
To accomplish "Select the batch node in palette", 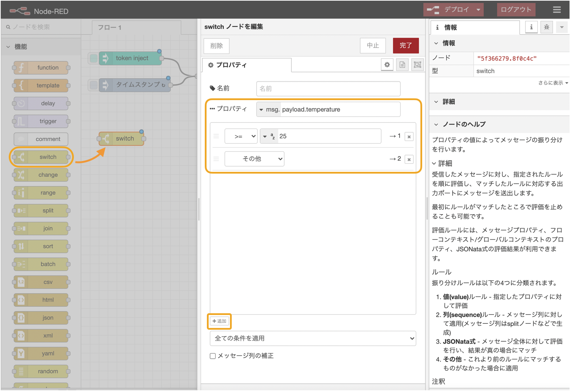I will [41, 264].
